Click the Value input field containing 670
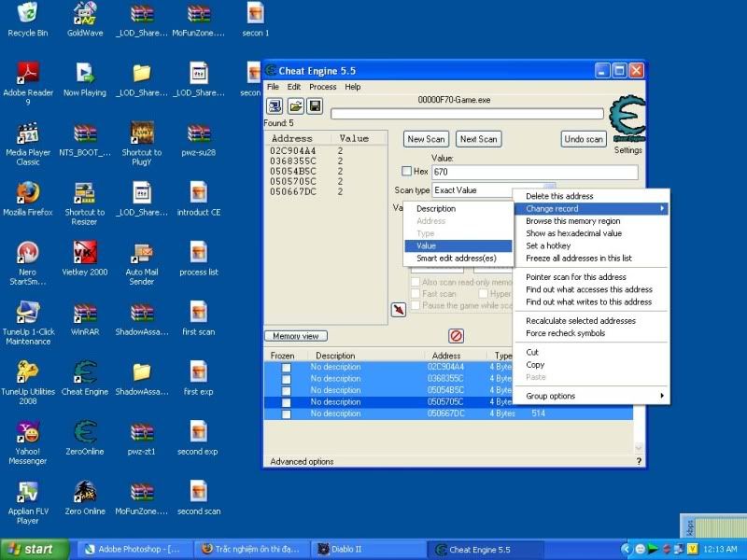The width and height of the screenshot is (747, 560). [535, 172]
